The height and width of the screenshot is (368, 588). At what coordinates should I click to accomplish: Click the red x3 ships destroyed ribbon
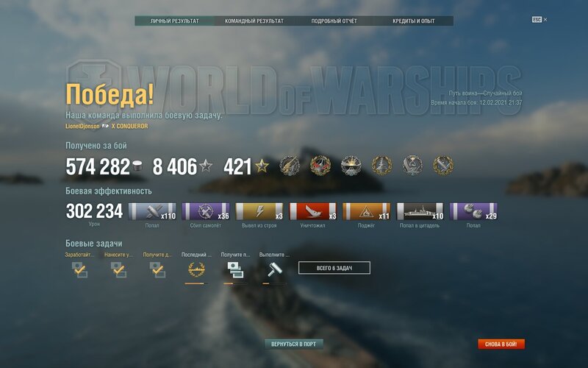[x=313, y=211]
